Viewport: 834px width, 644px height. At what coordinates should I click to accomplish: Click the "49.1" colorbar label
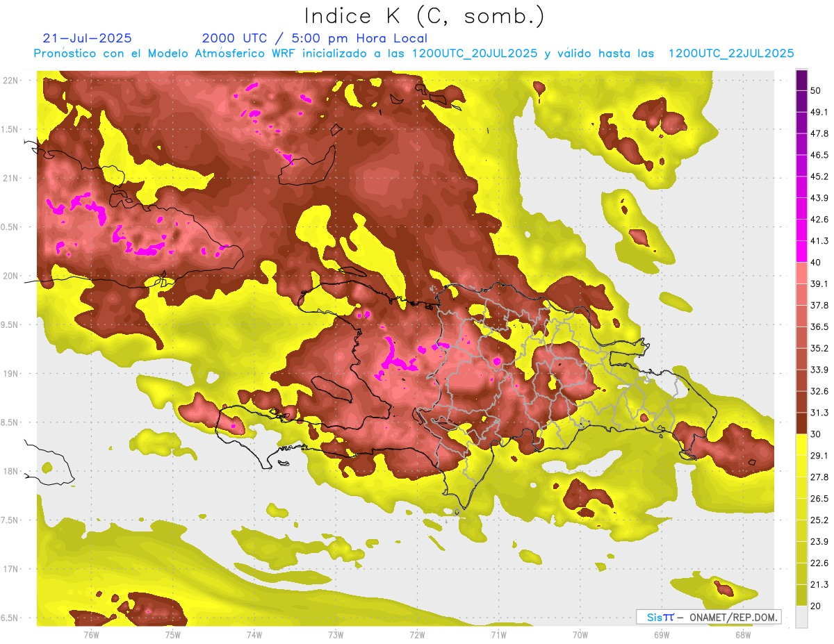[819, 112]
